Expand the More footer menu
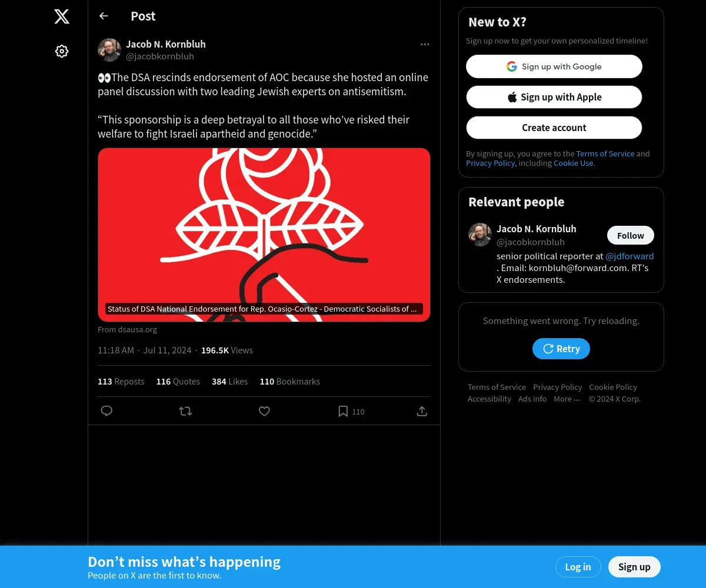The height and width of the screenshot is (588, 706). (x=567, y=399)
